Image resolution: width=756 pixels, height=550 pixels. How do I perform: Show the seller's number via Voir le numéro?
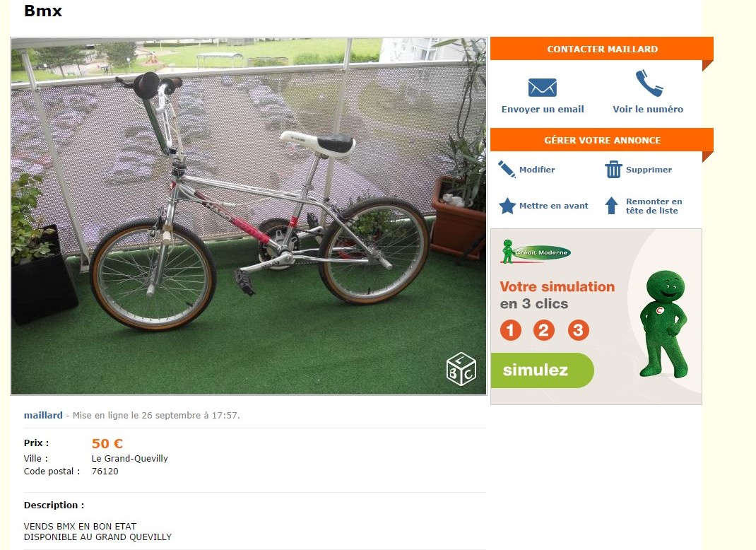point(648,109)
